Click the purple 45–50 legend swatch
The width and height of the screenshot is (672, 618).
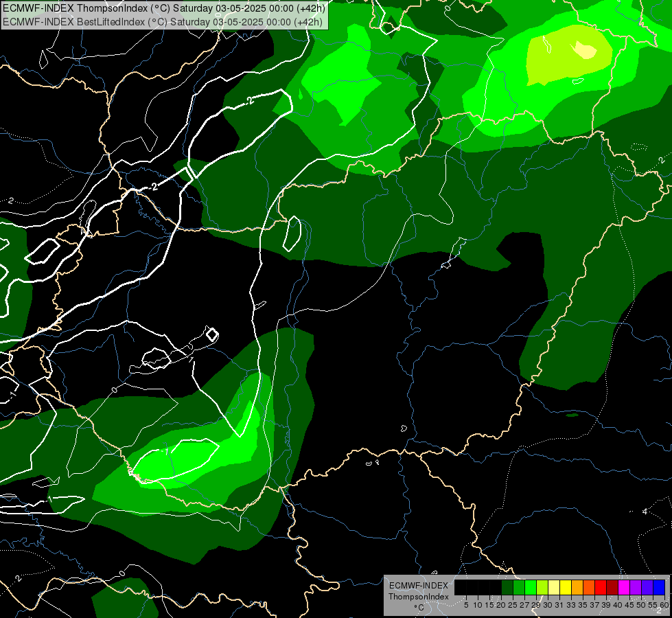click(x=635, y=587)
